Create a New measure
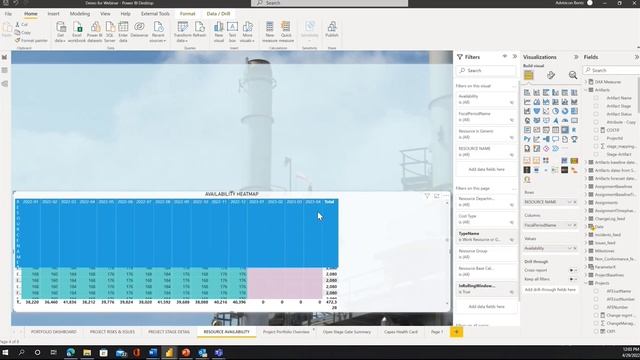 (269, 31)
